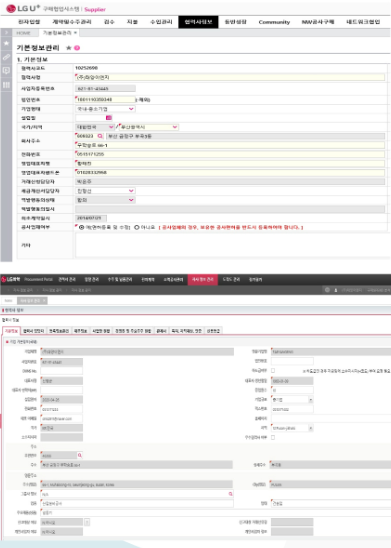Click the sidebar paperclip link icon
The width and height of the screenshot is (391, 548).
tap(6, 57)
